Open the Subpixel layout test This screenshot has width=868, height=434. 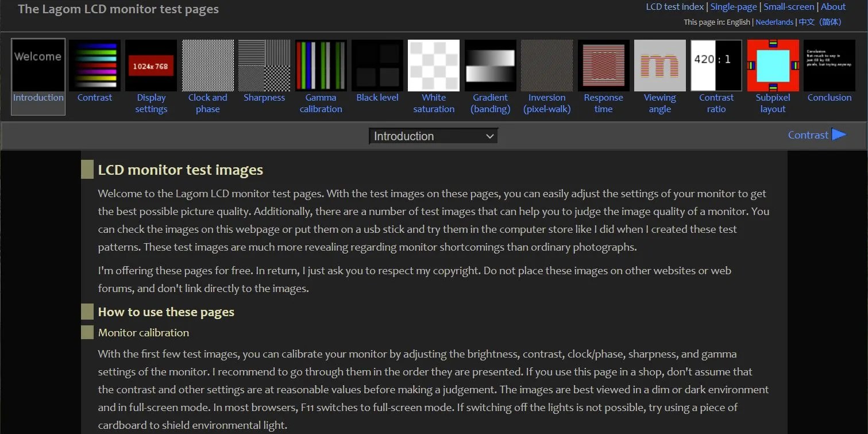(x=773, y=65)
